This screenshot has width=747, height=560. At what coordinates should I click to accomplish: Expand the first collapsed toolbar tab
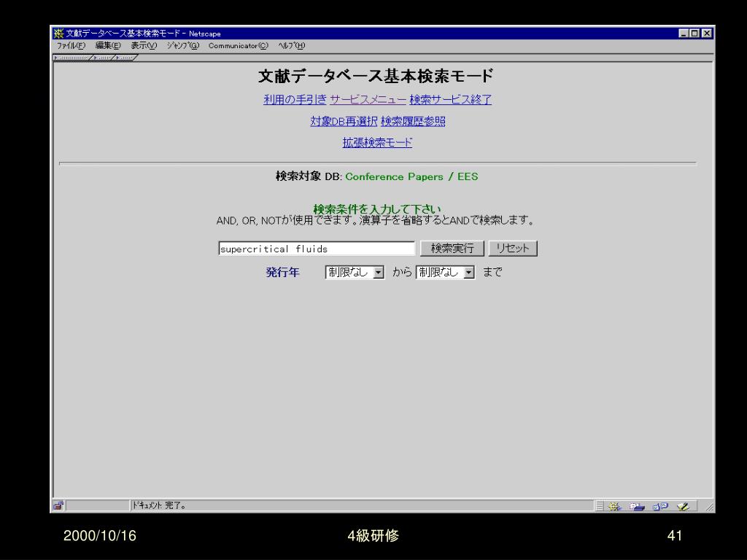coord(72,58)
